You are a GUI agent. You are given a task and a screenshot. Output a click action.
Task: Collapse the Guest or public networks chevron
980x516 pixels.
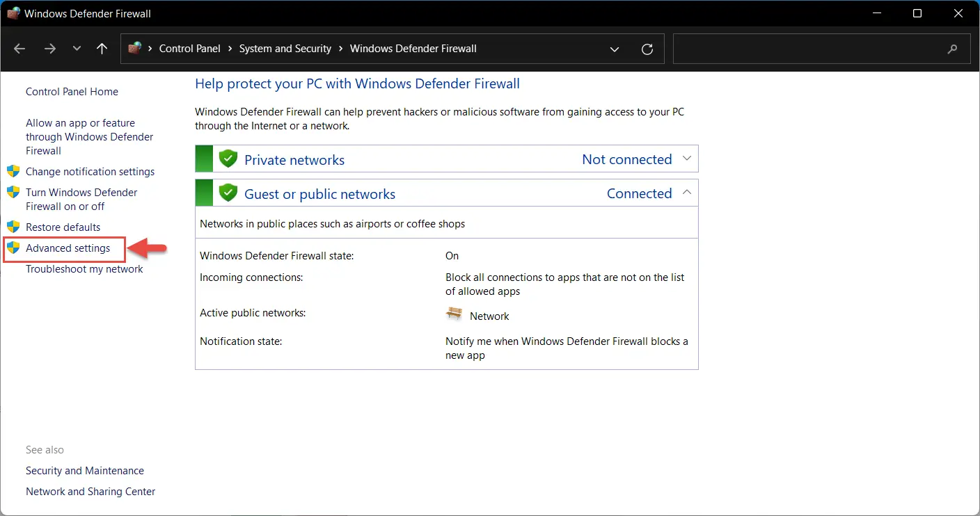(x=687, y=193)
